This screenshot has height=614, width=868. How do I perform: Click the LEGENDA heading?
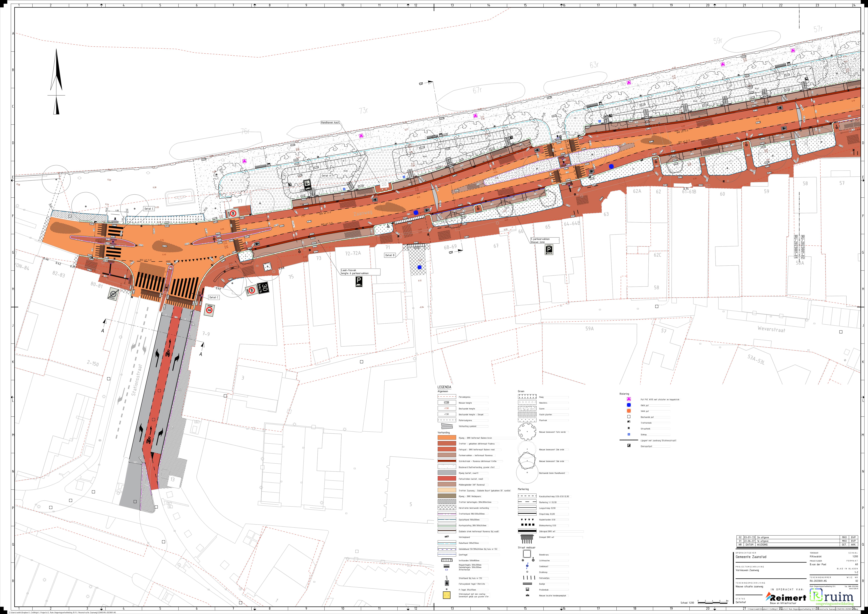[x=444, y=387]
